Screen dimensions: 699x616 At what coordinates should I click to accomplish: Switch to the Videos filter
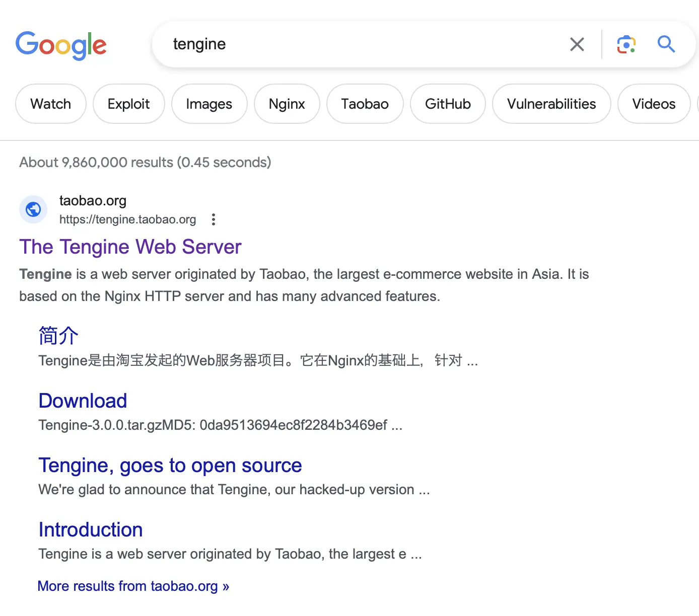click(654, 104)
